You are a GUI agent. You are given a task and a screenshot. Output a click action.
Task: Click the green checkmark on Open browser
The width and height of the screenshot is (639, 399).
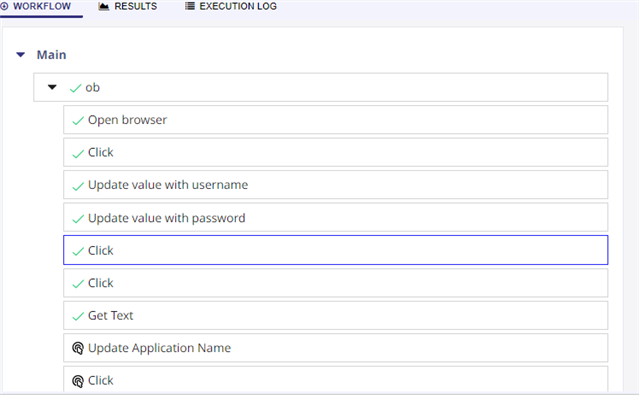78,121
